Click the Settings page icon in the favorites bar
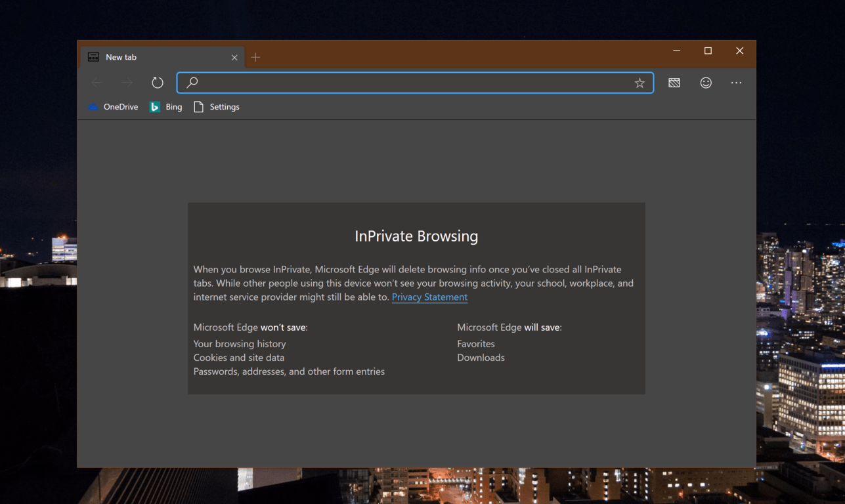 [x=198, y=107]
